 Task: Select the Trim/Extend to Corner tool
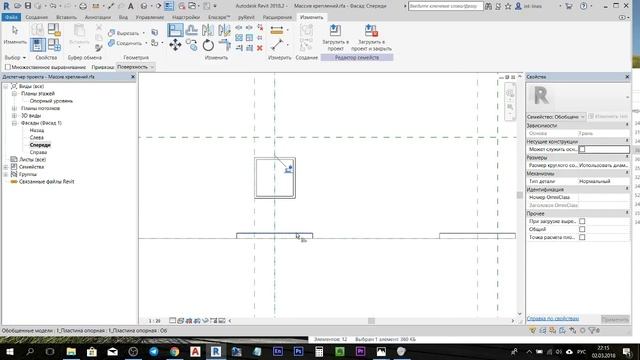point(224,45)
